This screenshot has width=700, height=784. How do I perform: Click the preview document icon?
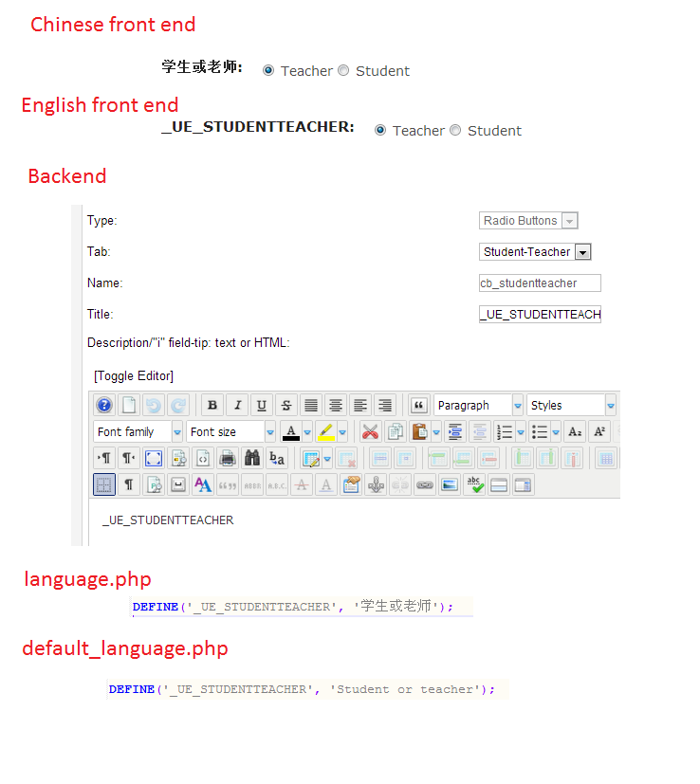pos(178,458)
